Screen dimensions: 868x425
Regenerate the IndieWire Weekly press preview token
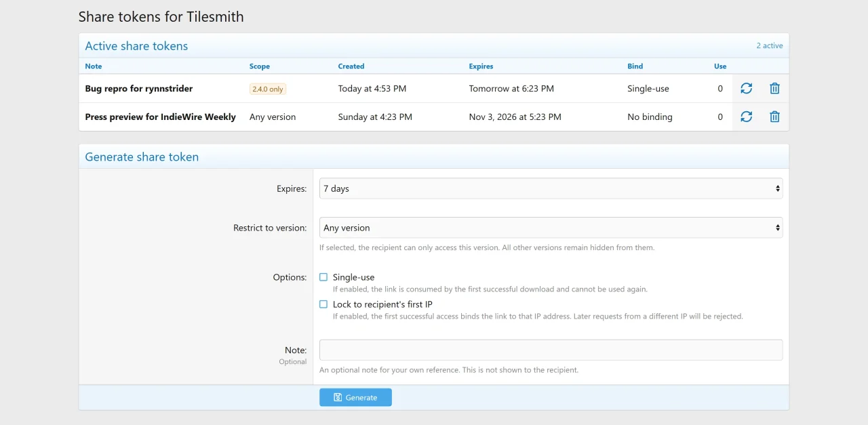747,117
